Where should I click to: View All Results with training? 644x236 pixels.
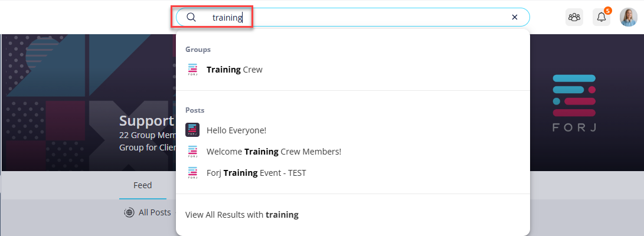[x=242, y=215]
